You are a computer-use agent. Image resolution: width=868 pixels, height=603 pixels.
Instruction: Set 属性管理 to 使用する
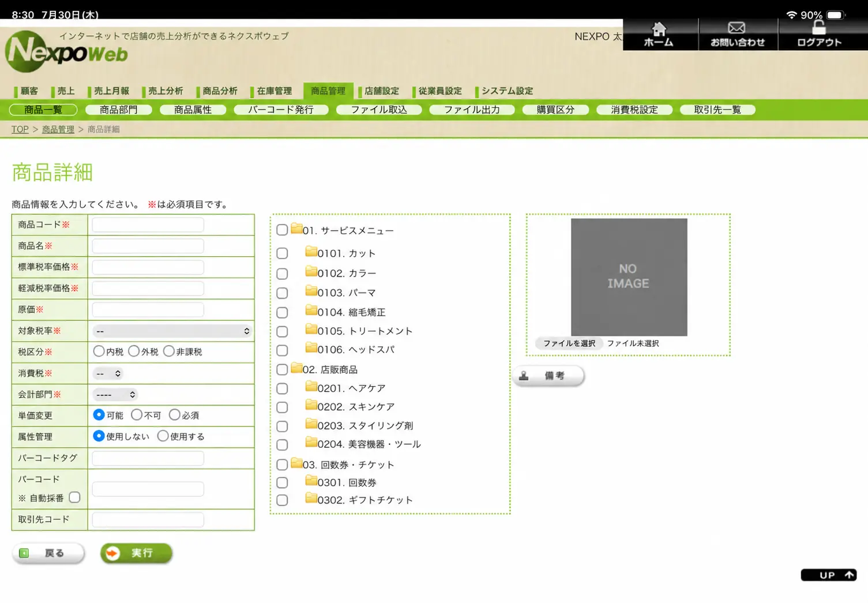pyautogui.click(x=163, y=436)
